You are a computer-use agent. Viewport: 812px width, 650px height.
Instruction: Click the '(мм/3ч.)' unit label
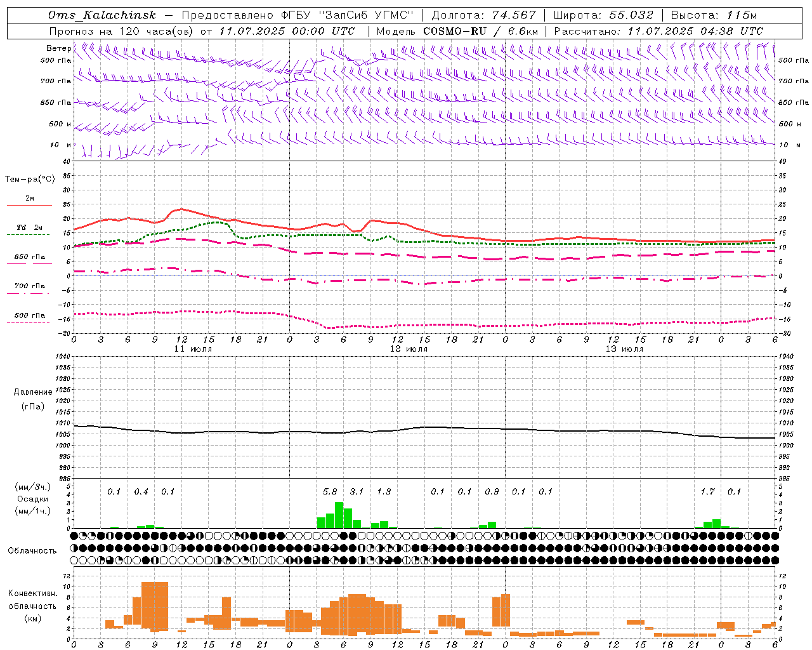tap(32, 487)
